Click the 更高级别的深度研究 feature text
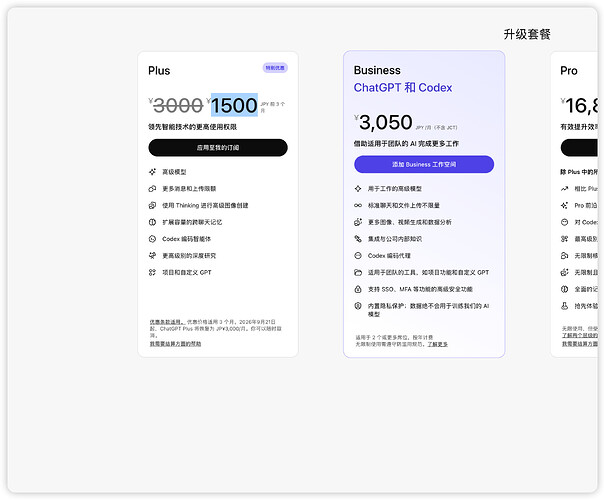The width and height of the screenshot is (604, 500). tap(189, 256)
